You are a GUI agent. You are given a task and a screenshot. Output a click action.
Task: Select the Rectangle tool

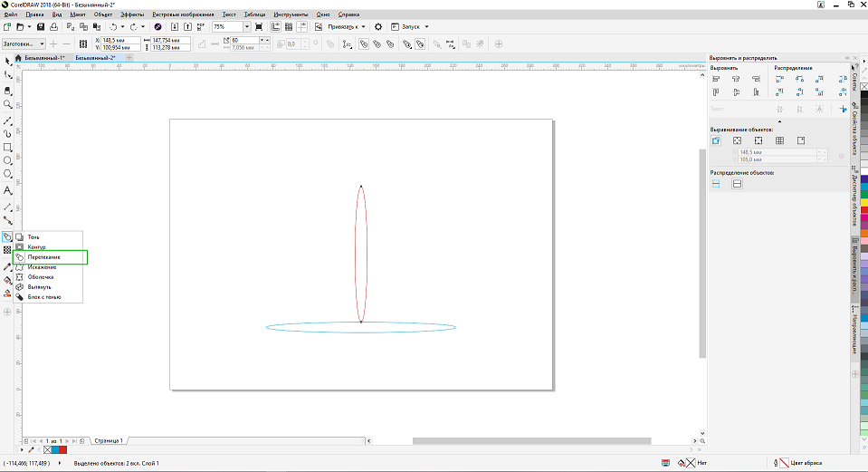(x=7, y=148)
